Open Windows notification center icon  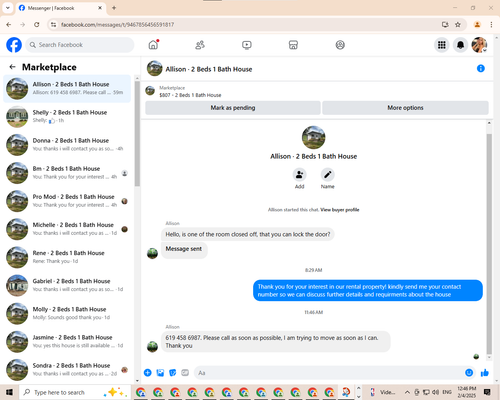(487, 392)
